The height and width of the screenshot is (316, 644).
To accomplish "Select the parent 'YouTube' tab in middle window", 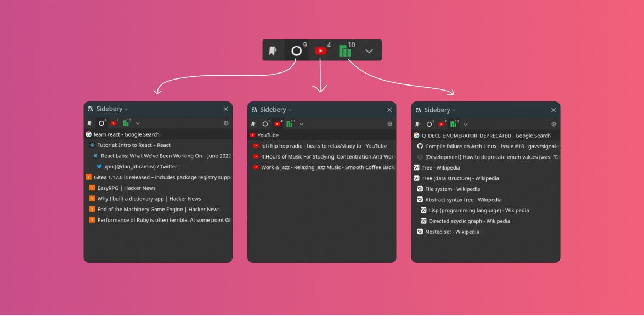I will 321,135.
